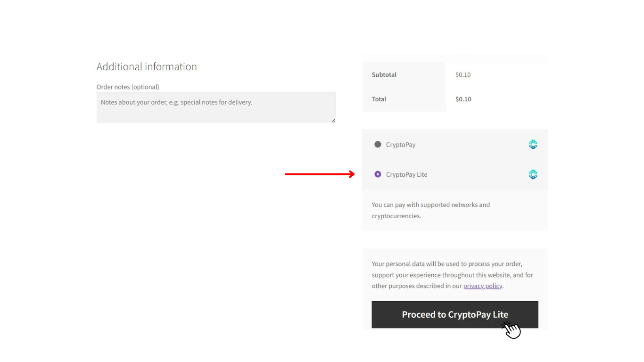The height and width of the screenshot is (362, 644).
Task: Select the CryptoPay Lite radio button
Action: [x=378, y=174]
